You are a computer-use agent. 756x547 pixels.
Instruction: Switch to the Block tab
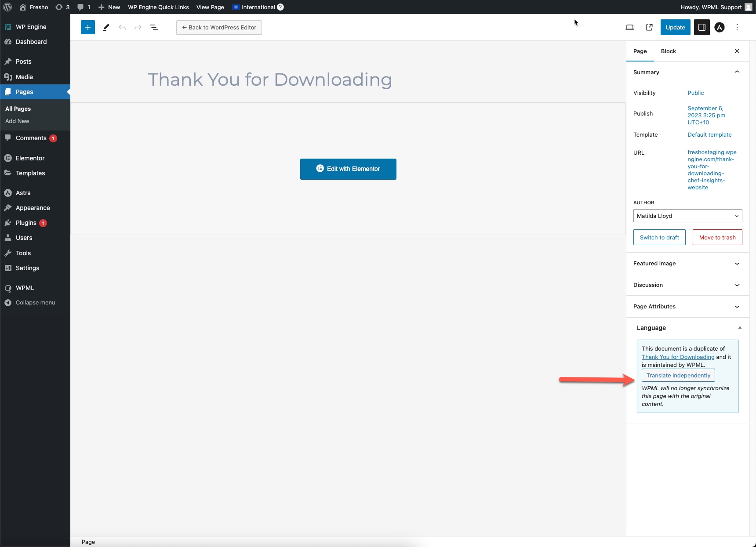(x=668, y=51)
